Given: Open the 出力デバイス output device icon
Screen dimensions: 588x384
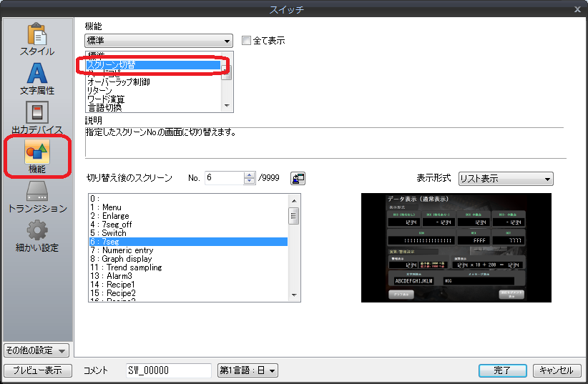Looking at the screenshot, I should pyautogui.click(x=36, y=118).
